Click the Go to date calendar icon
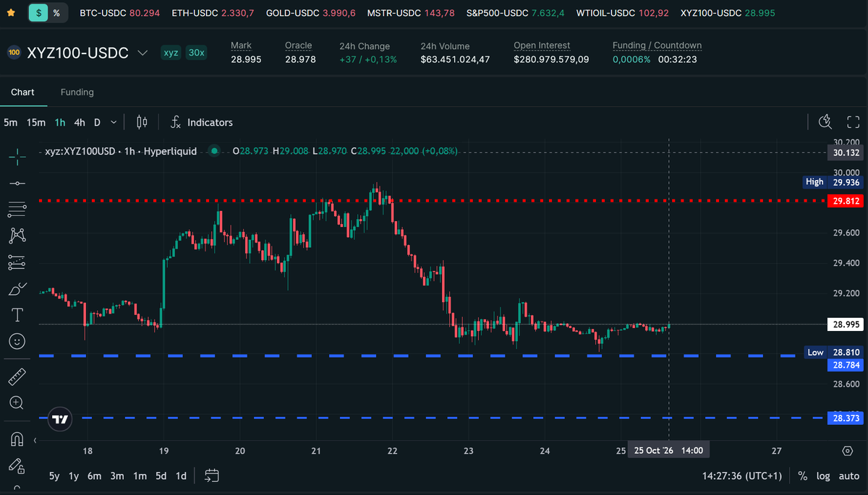The height and width of the screenshot is (495, 868). click(211, 475)
